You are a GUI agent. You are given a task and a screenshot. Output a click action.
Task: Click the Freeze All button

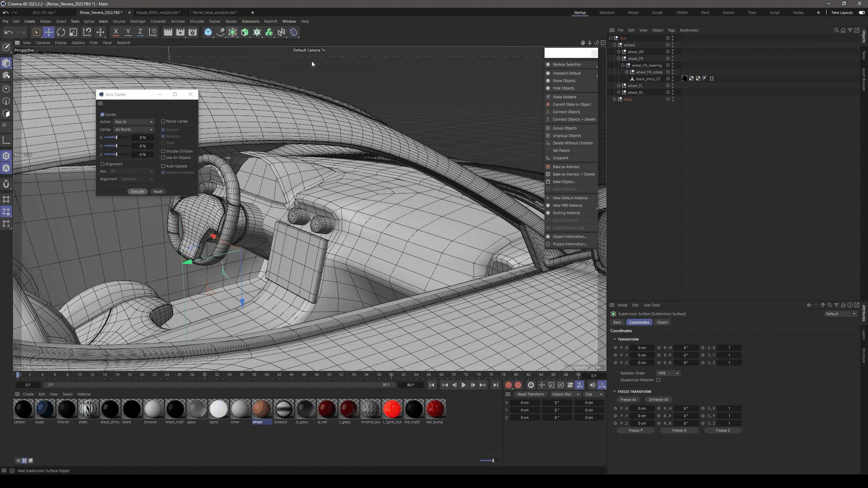coord(628,400)
